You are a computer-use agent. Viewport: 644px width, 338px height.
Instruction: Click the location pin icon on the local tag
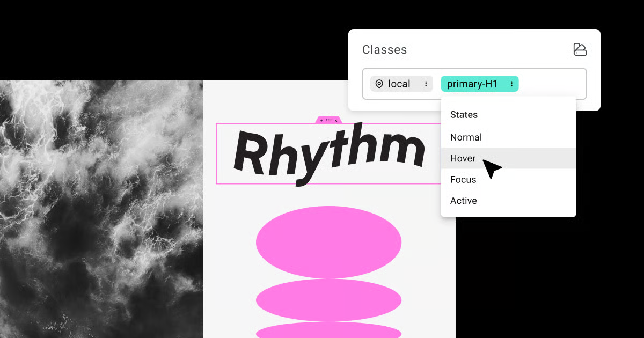point(380,84)
